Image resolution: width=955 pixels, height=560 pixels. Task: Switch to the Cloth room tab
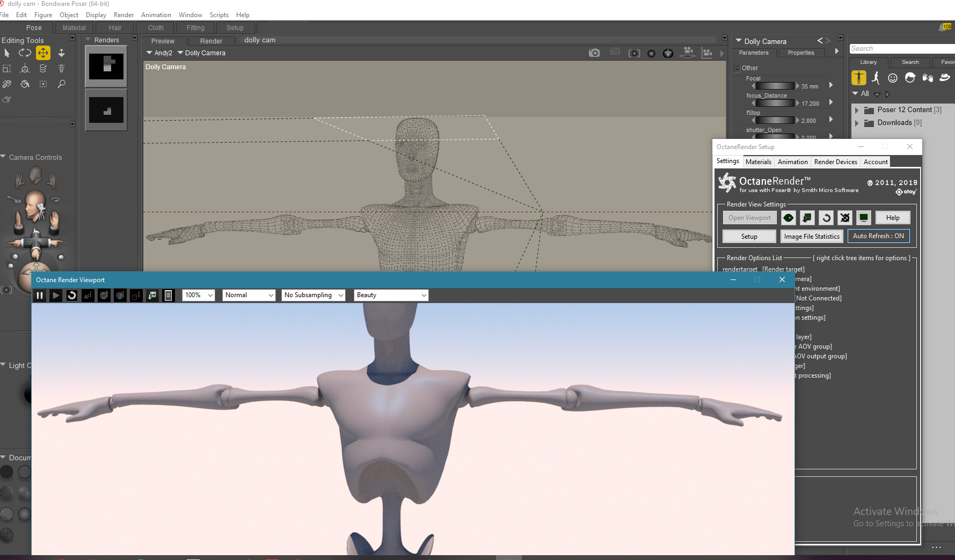pyautogui.click(x=156, y=28)
